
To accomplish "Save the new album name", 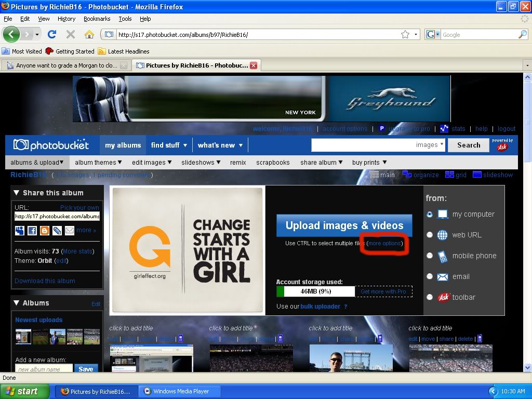I will (86, 369).
